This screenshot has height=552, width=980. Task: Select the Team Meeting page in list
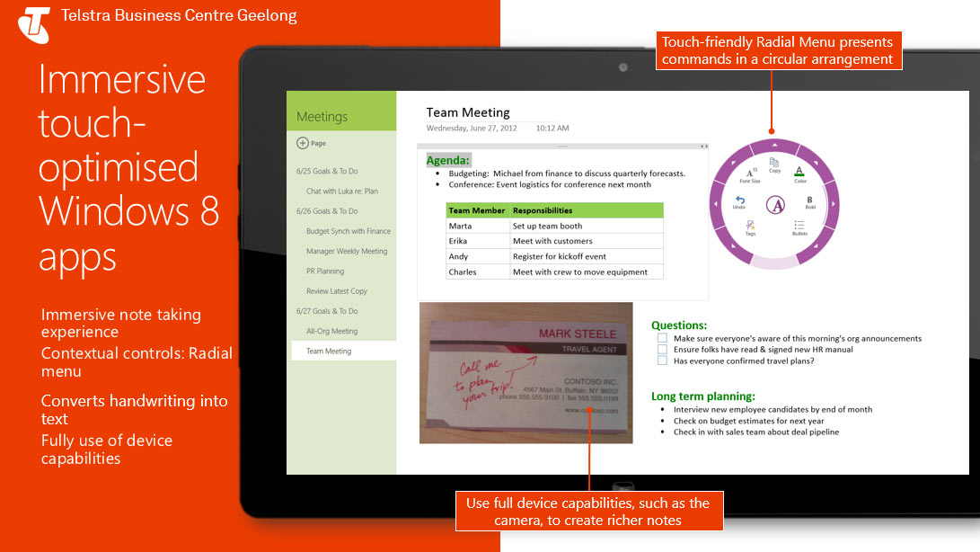(344, 351)
